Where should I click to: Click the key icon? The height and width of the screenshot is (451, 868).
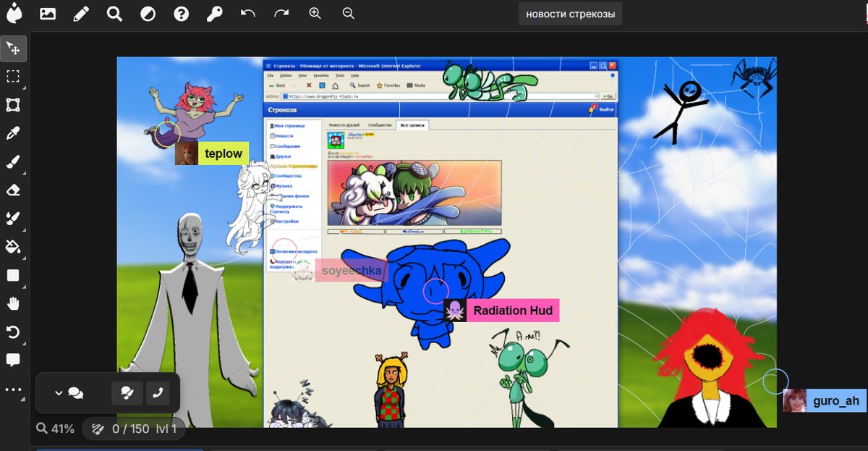click(214, 13)
